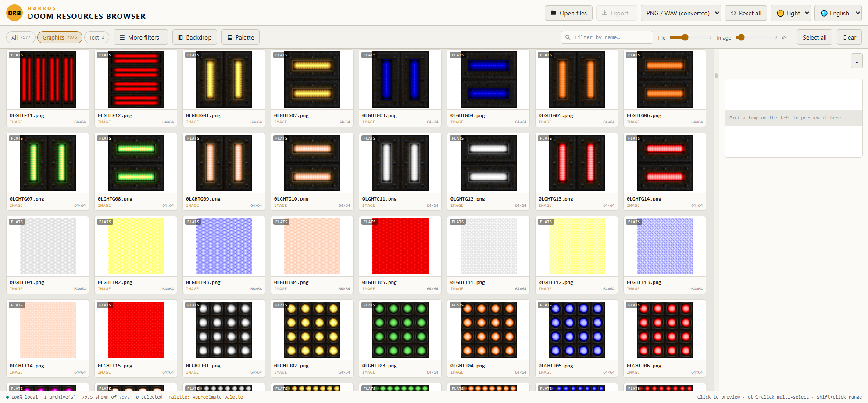Select the 0LGHTG07.png green vertical lights image
The width and height of the screenshot is (868, 403).
48,163
